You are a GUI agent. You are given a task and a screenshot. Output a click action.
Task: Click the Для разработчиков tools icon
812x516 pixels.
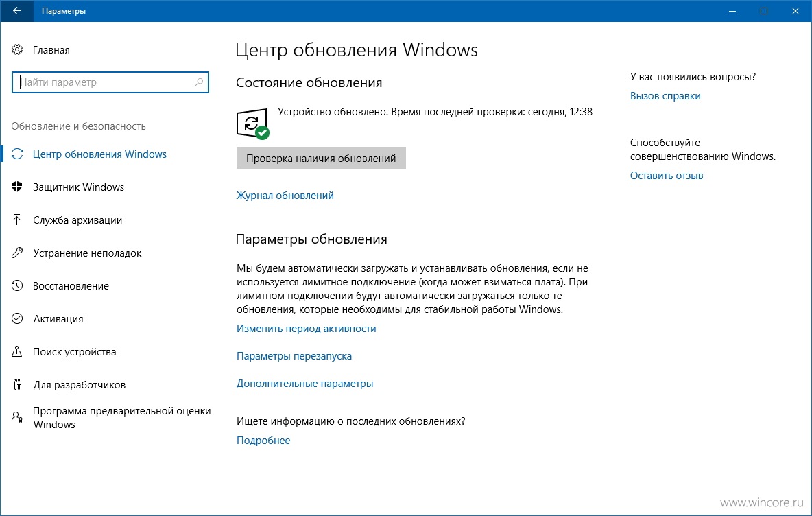[17, 384]
